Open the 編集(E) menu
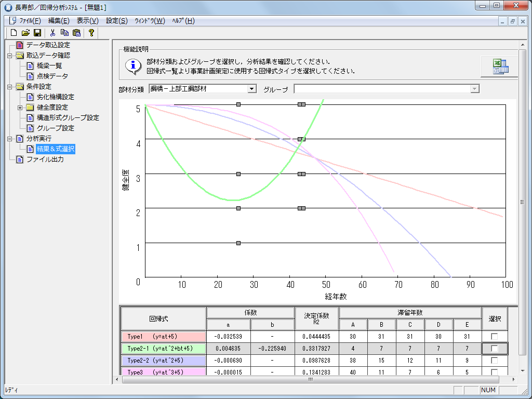This screenshot has height=399, width=532. tap(59, 21)
